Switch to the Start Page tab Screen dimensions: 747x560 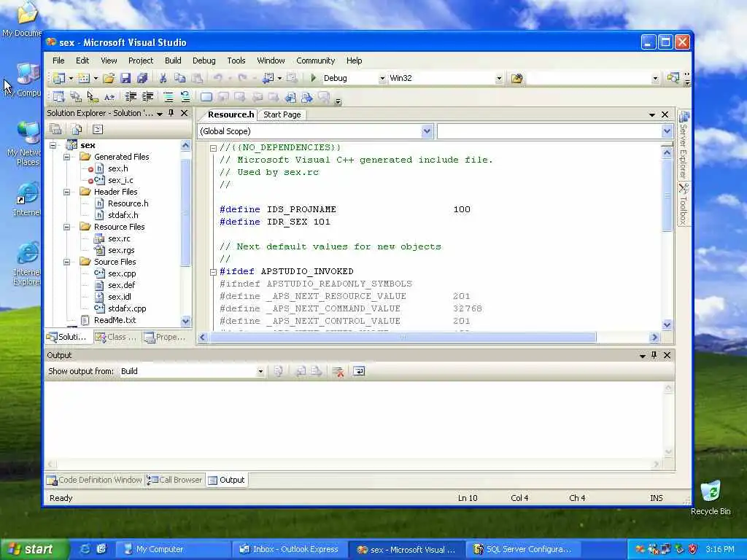click(x=282, y=114)
